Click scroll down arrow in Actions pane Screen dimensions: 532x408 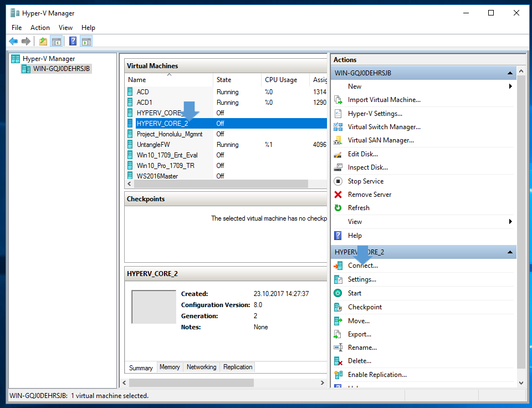coord(521,383)
